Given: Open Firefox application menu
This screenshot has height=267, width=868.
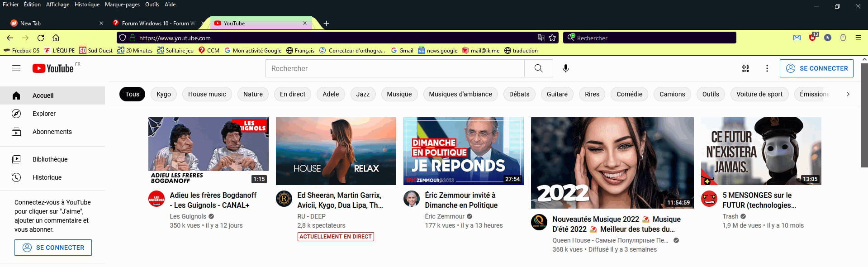Looking at the screenshot, I should (858, 38).
